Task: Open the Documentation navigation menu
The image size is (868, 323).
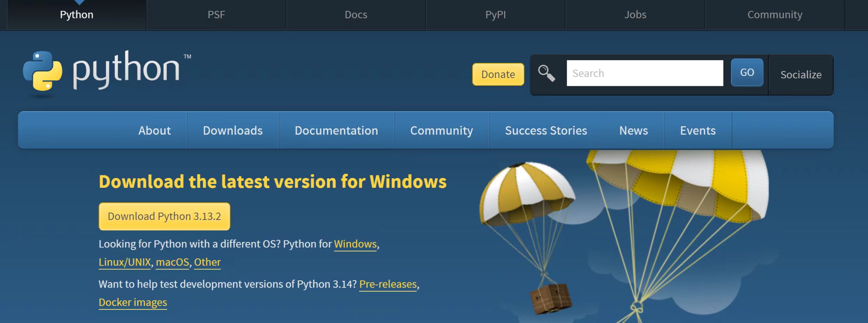Action: pyautogui.click(x=336, y=130)
